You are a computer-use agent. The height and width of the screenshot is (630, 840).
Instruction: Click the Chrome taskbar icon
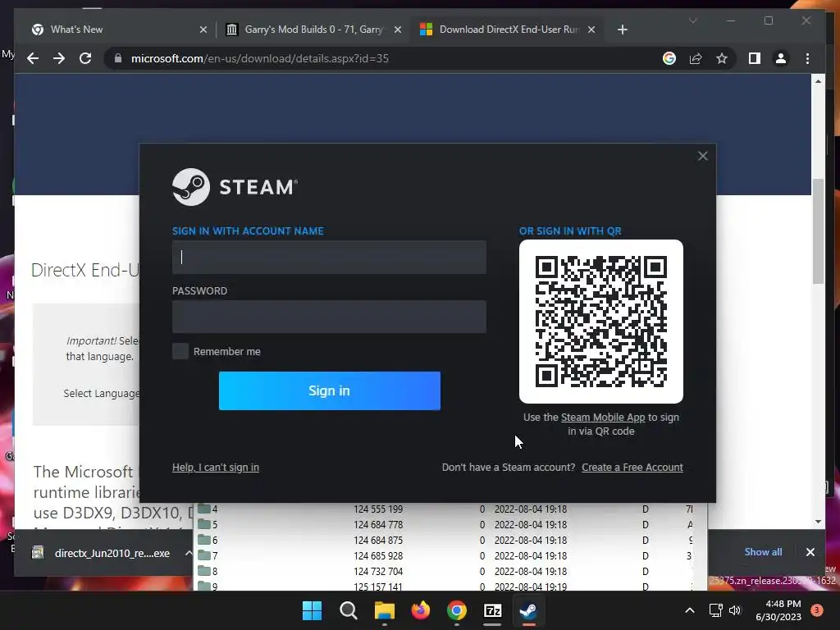[456, 610]
